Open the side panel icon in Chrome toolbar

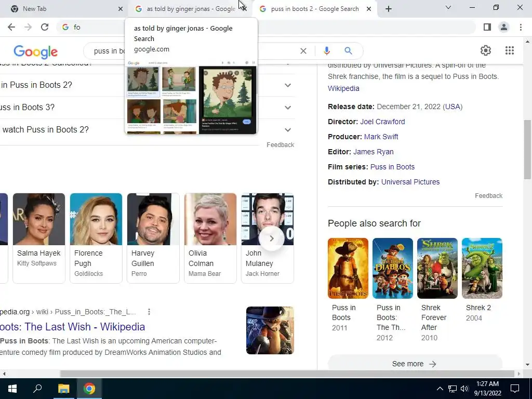[x=487, y=27]
